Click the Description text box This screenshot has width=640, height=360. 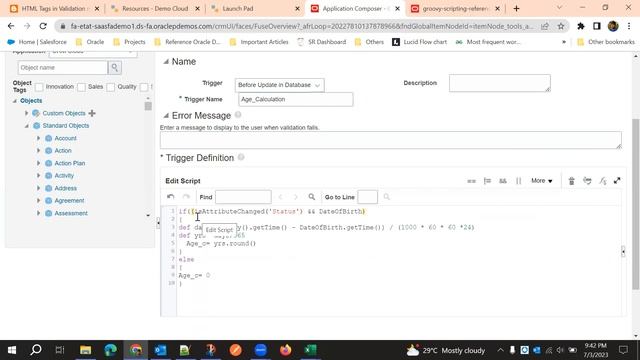pos(500,83)
